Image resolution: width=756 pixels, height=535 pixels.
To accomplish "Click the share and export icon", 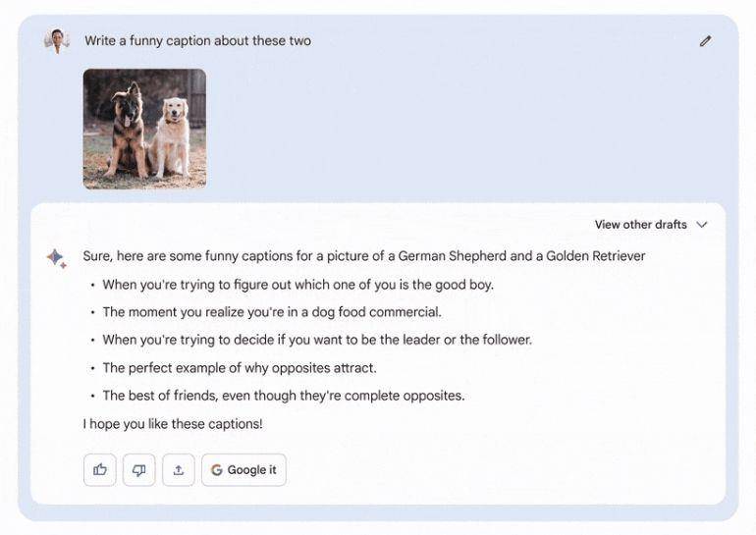I will click(179, 469).
